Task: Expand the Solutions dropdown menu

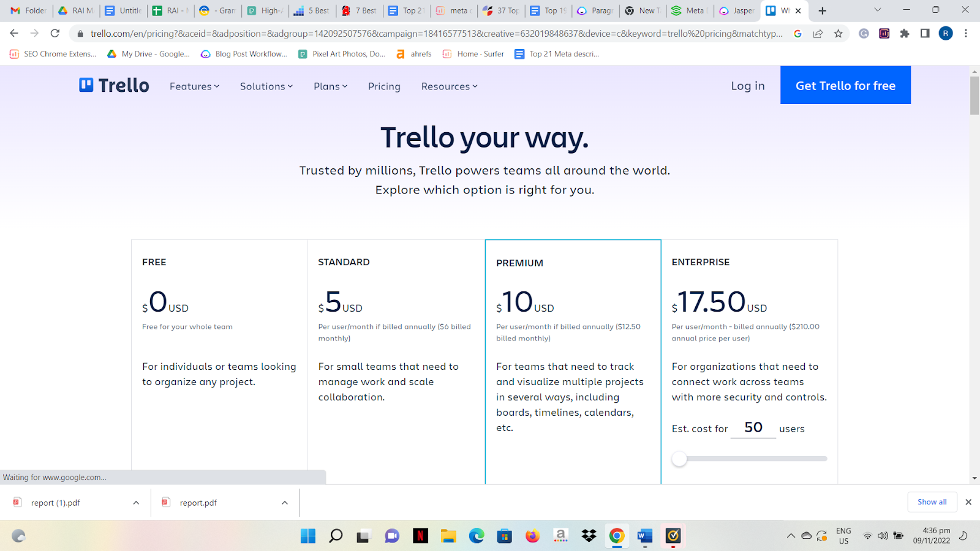Action: (x=266, y=86)
